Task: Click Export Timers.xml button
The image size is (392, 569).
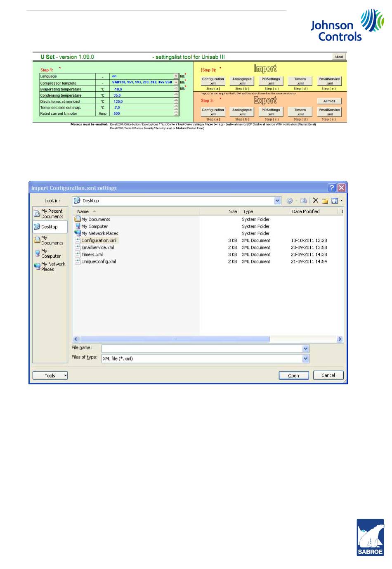Action: click(300, 112)
